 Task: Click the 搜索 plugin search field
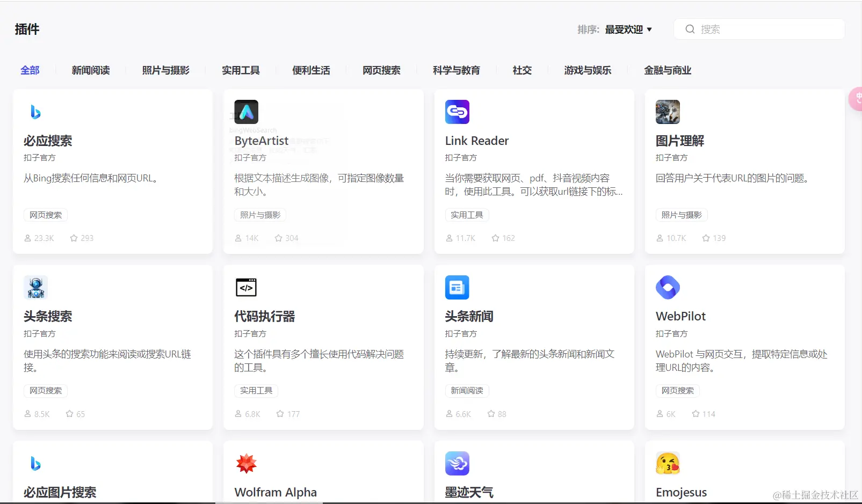pyautogui.click(x=759, y=29)
